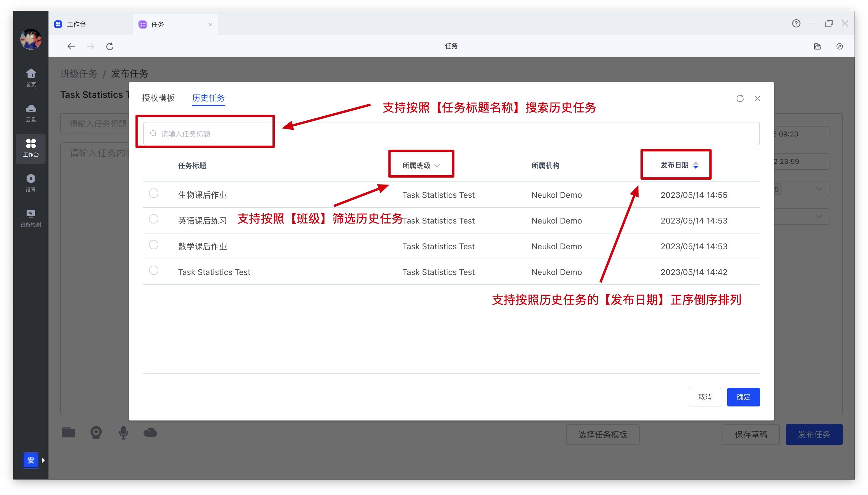This screenshot has height=495, width=868.
Task: Click the 英语课后练习 task title
Action: pos(202,221)
